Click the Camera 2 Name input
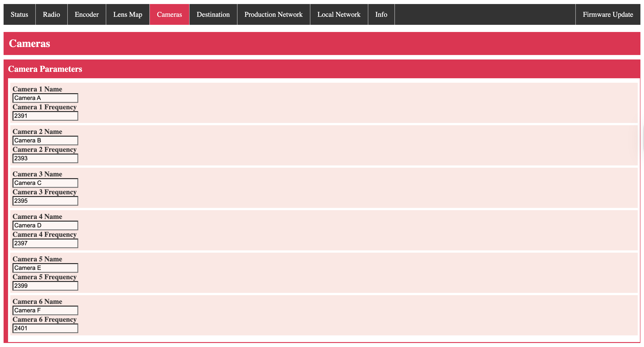The height and width of the screenshot is (347, 644). pos(45,140)
